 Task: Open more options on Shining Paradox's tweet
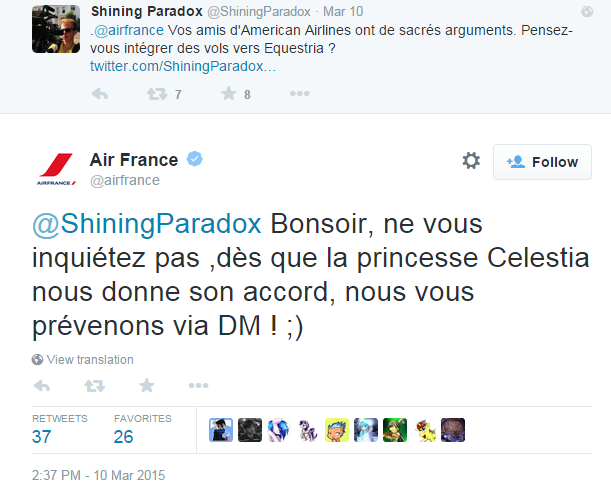point(300,94)
